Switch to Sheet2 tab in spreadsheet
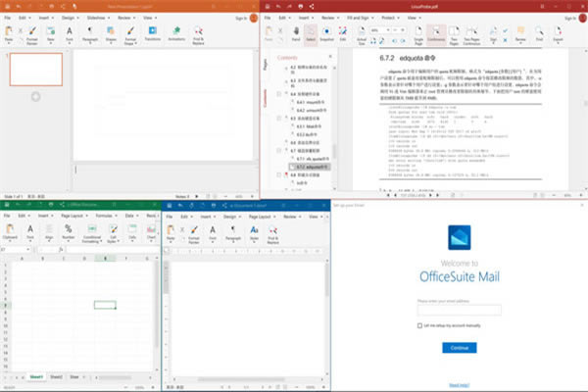Image resolution: width=588 pixels, height=392 pixels. (x=56, y=375)
